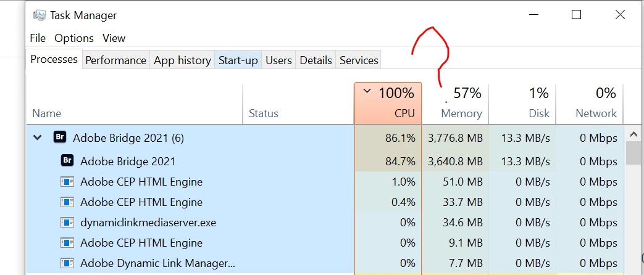The image size is (644, 275).
Task: Sort by the Memory column header
Action: coord(455,104)
